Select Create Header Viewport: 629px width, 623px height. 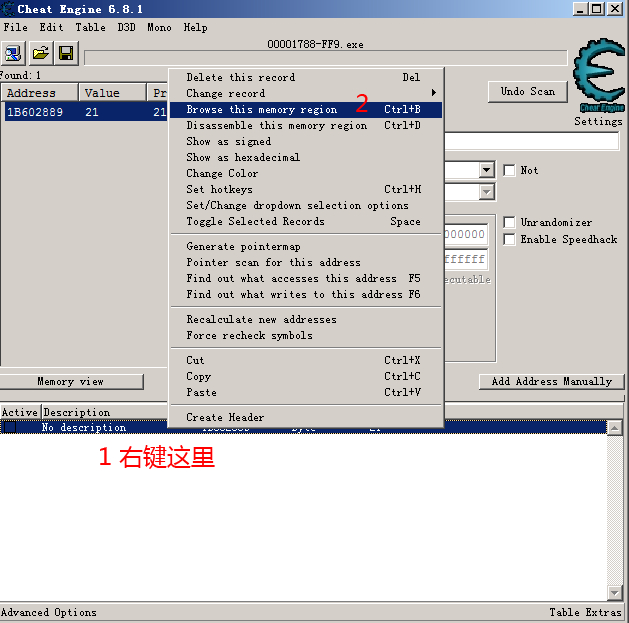pos(306,417)
